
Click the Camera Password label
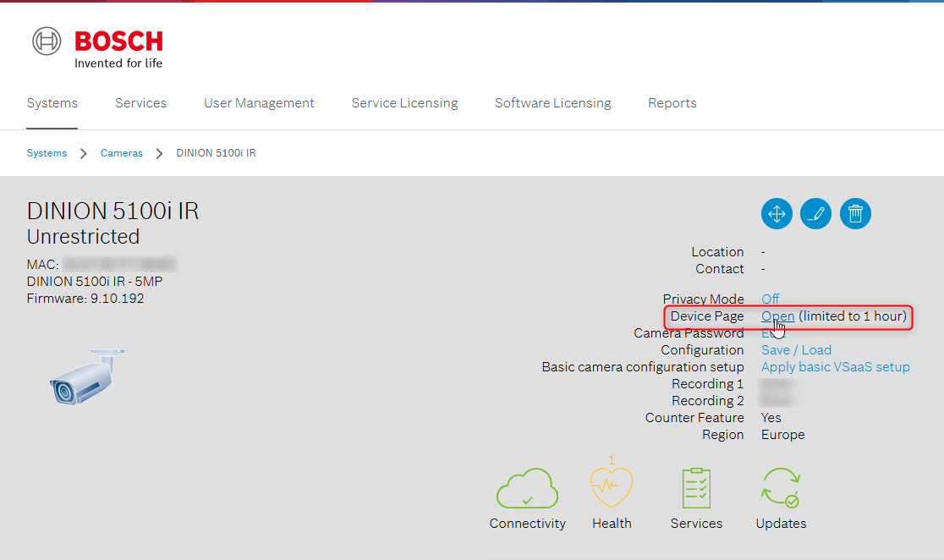point(689,333)
